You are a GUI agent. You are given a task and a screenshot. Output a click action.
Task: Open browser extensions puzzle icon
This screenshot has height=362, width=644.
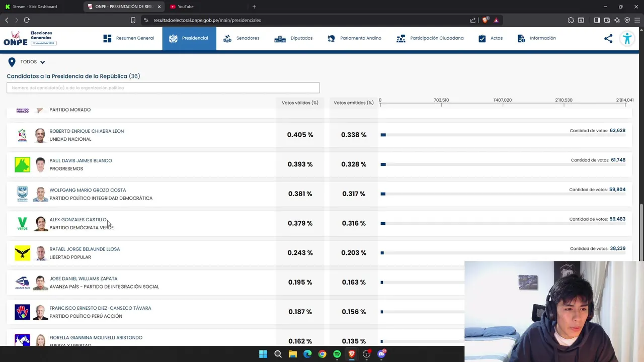[x=571, y=20]
